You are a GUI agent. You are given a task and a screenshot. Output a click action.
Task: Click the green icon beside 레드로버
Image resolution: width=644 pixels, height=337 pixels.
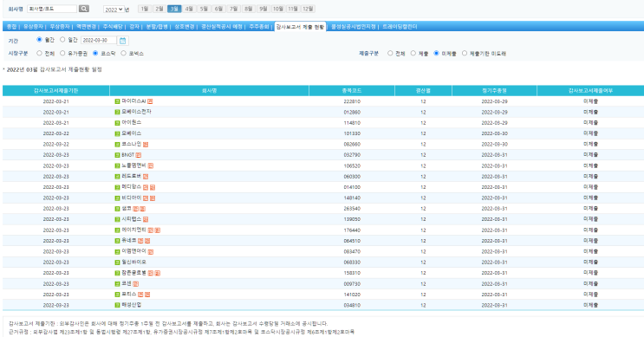(x=117, y=177)
